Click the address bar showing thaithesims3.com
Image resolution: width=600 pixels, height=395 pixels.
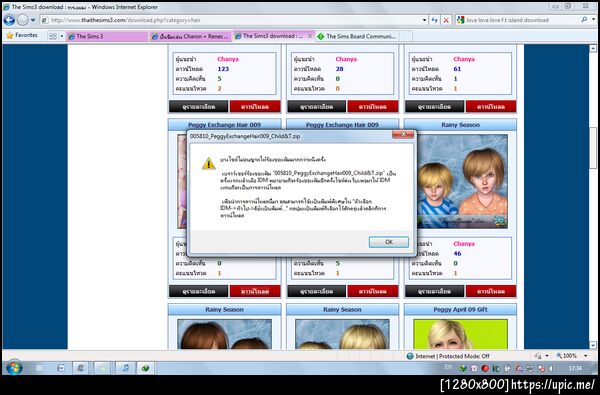[233, 20]
